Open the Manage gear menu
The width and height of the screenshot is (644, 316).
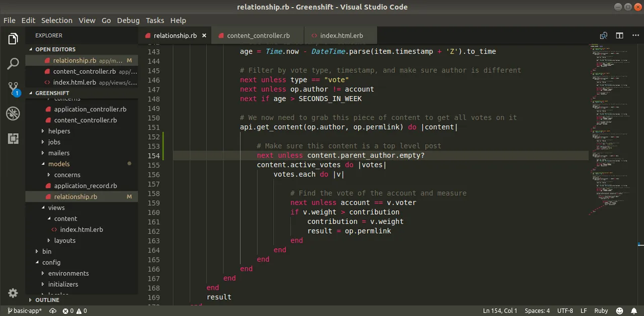pos(13,293)
